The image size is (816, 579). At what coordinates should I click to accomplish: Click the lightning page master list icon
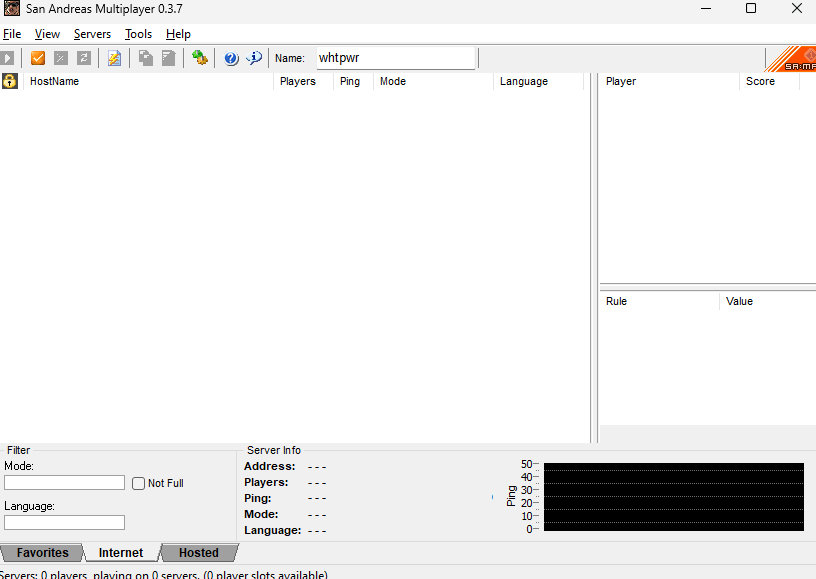(x=115, y=58)
